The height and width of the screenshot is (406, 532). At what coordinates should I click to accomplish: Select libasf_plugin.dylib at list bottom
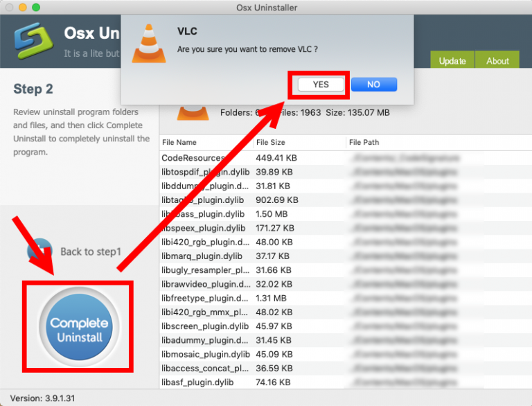tap(197, 382)
